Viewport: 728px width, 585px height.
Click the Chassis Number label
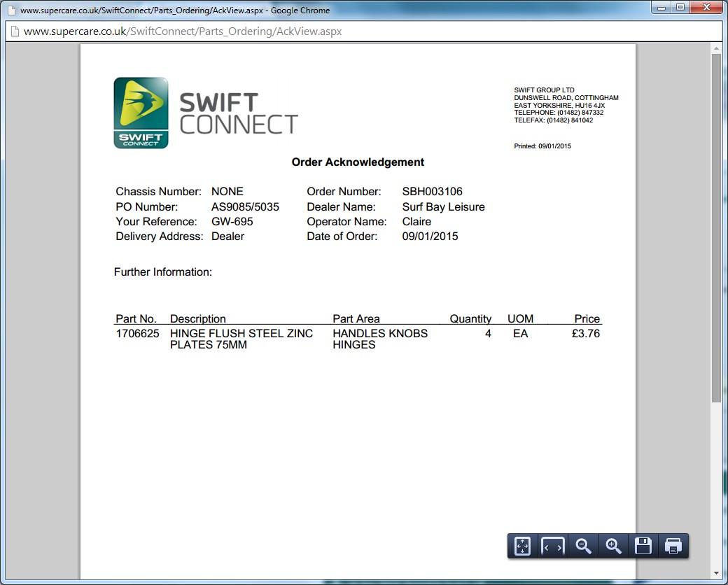[x=158, y=191]
